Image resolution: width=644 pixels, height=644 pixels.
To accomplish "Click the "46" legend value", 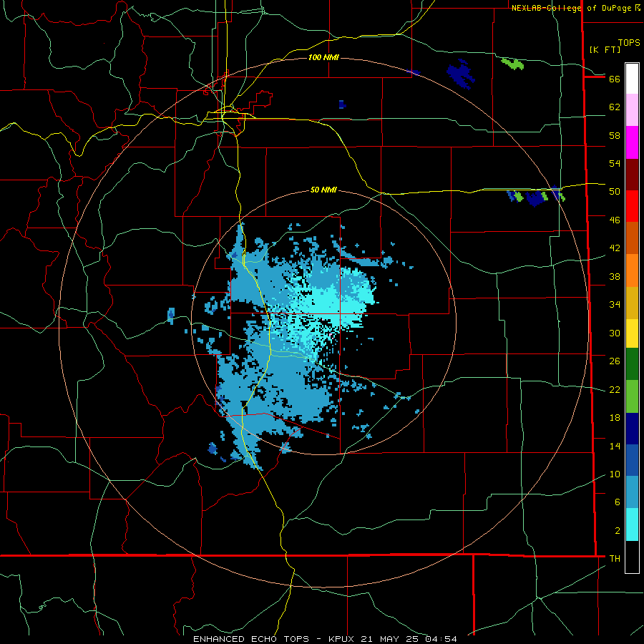I will coord(615,220).
